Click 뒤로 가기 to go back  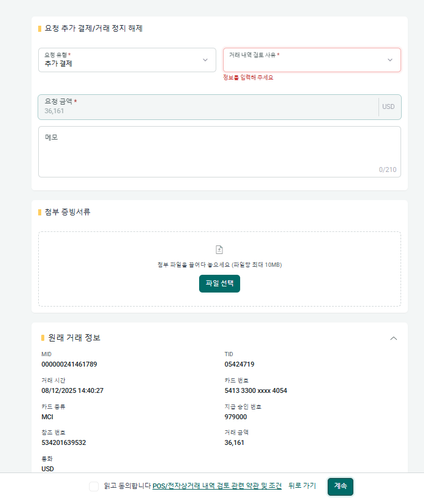point(302,486)
